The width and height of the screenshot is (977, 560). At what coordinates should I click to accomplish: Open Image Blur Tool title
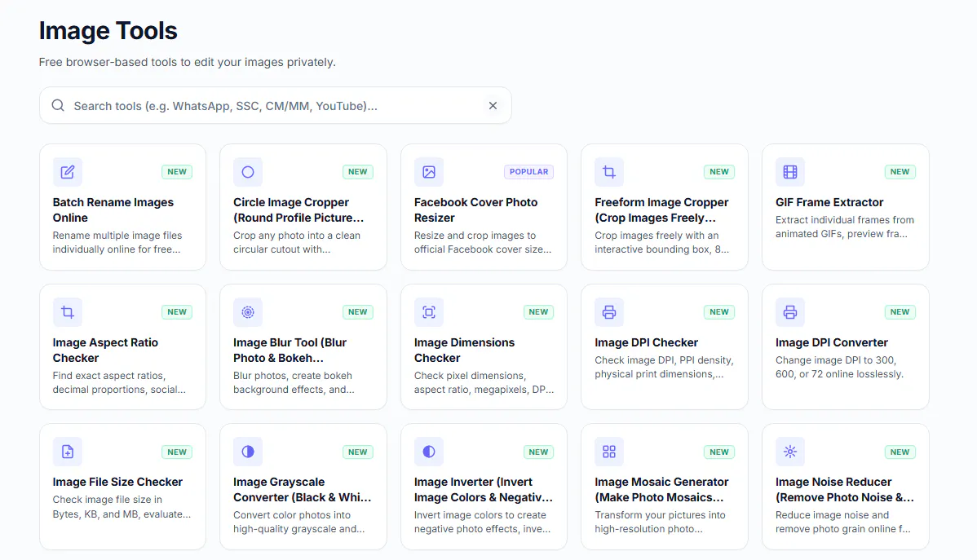coord(290,350)
